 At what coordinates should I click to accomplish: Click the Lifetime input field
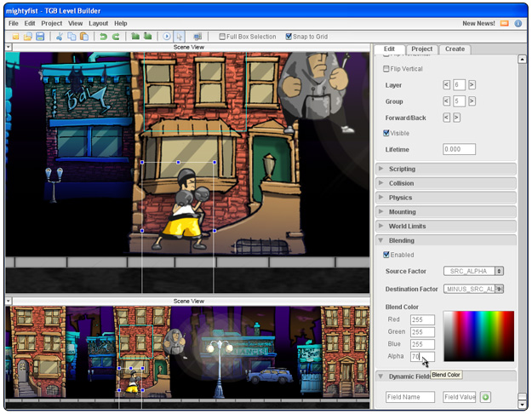[x=459, y=149]
